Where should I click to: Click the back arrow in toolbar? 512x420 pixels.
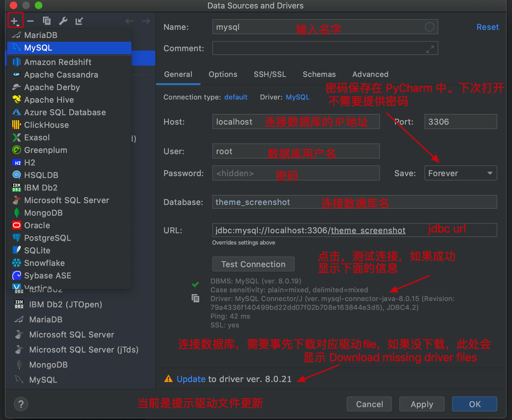click(x=129, y=21)
